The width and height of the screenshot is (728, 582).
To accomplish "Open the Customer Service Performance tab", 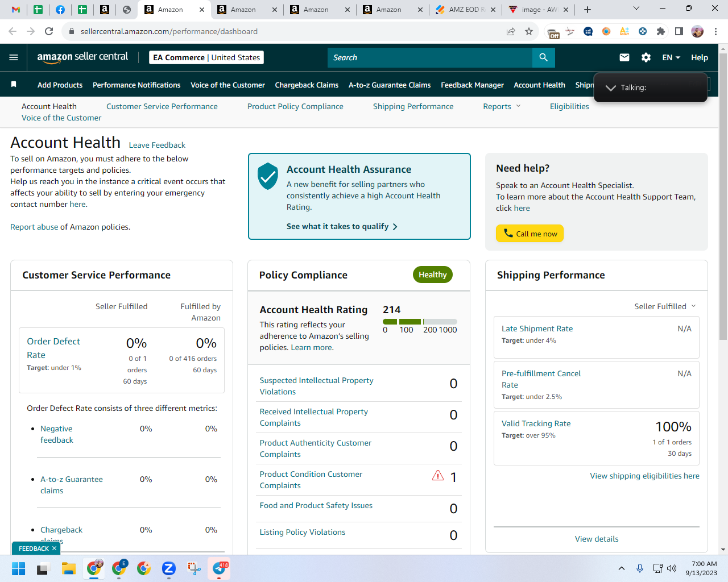I will [x=162, y=106].
